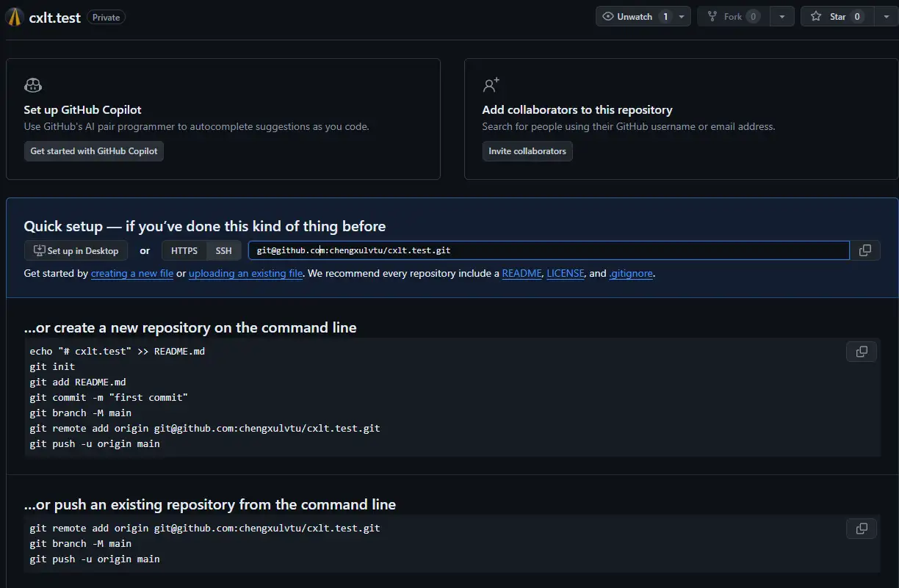Open the LICENSE link
Viewport: 899px width, 588px height.
point(566,273)
